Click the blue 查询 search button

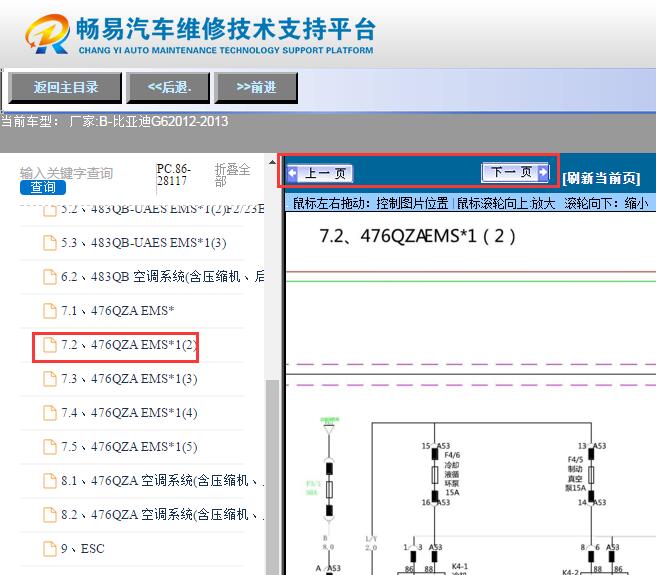point(43,187)
